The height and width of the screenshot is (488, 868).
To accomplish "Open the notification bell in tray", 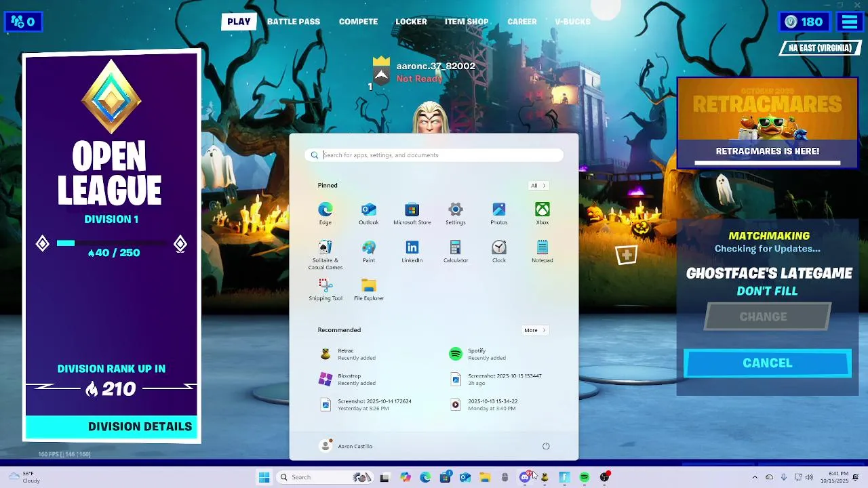I will (x=856, y=477).
